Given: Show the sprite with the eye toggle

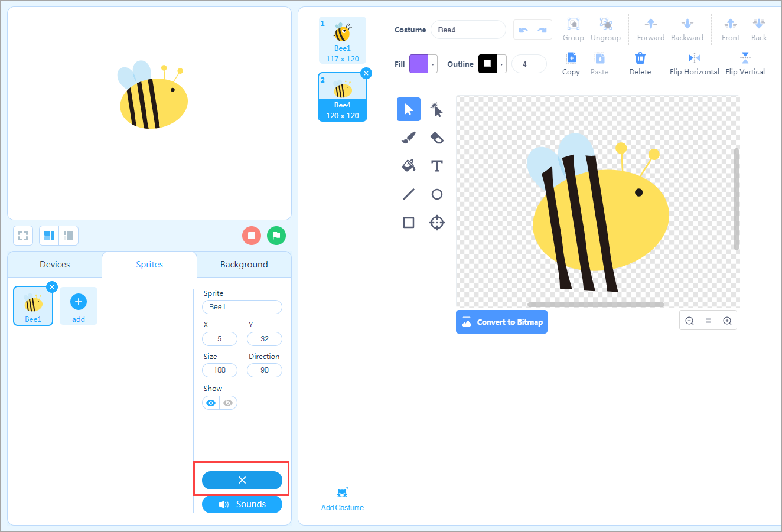Looking at the screenshot, I should click(x=211, y=403).
